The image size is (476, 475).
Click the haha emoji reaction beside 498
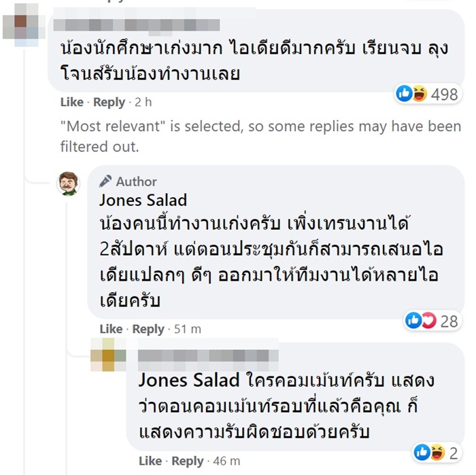[416, 94]
